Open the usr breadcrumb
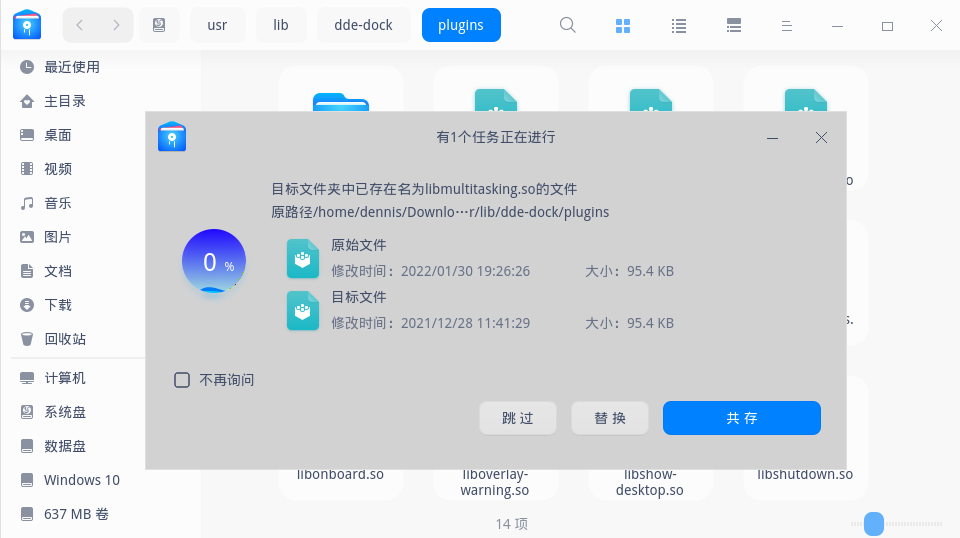Viewport: 960px width, 538px height. pos(217,25)
